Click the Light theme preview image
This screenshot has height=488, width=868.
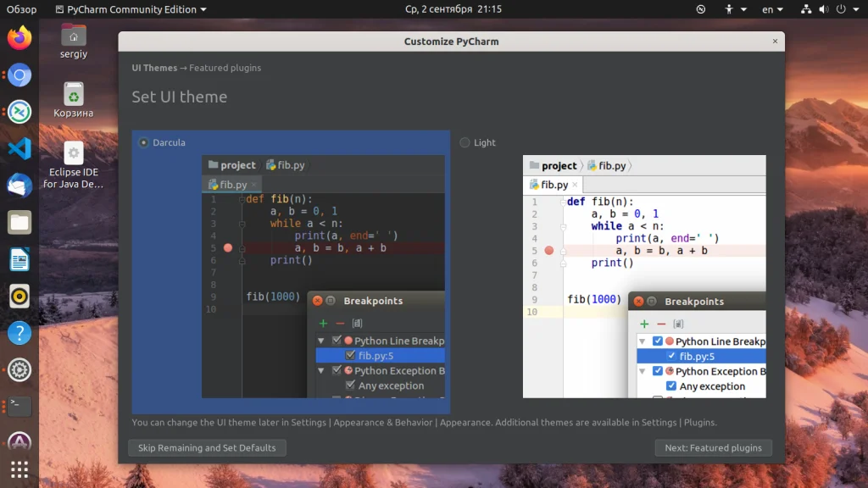point(644,276)
